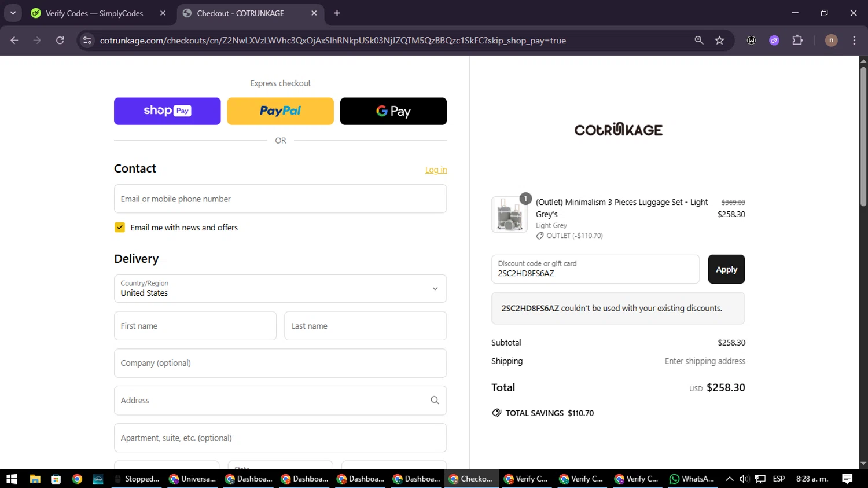Click the Log in link

(436, 170)
